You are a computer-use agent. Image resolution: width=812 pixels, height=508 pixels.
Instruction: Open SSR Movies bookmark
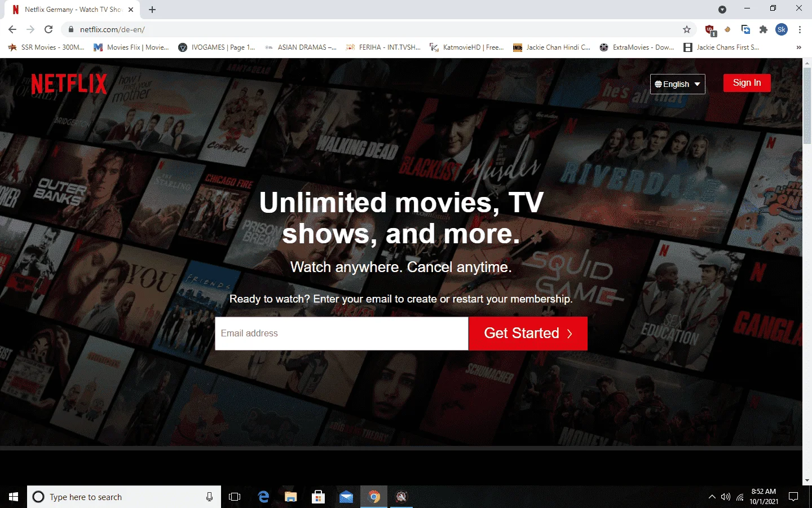pyautogui.click(x=46, y=47)
